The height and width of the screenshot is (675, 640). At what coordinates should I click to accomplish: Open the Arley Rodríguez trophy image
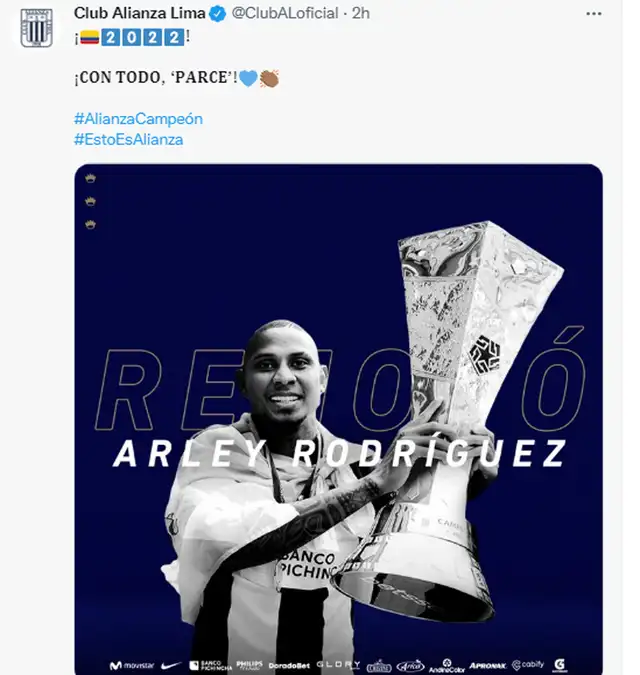tap(338, 418)
